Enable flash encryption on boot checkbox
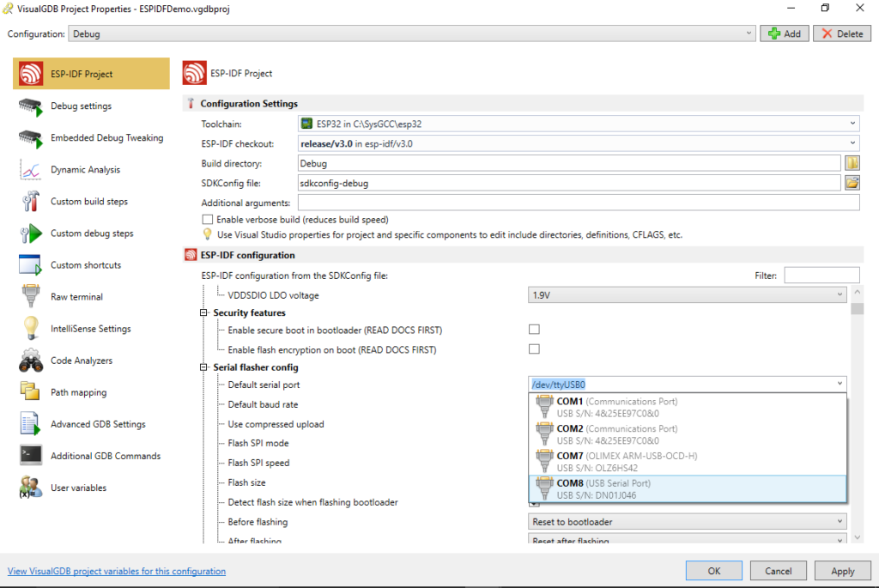879x588 pixels. 534,349
